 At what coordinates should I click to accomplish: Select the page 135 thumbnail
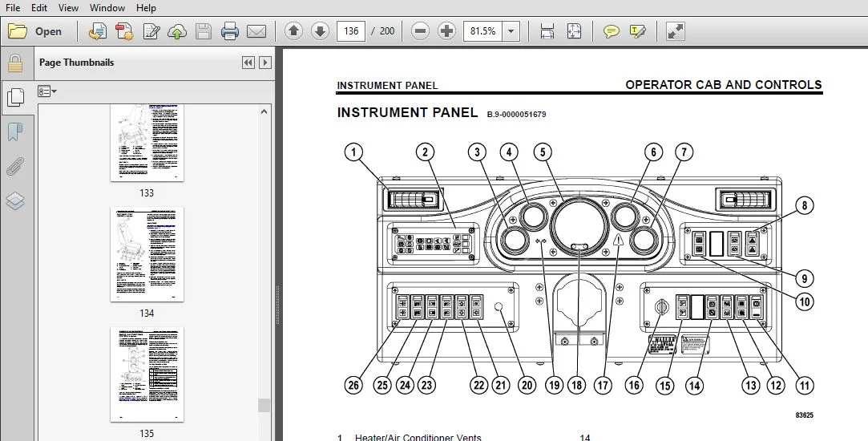pos(147,374)
